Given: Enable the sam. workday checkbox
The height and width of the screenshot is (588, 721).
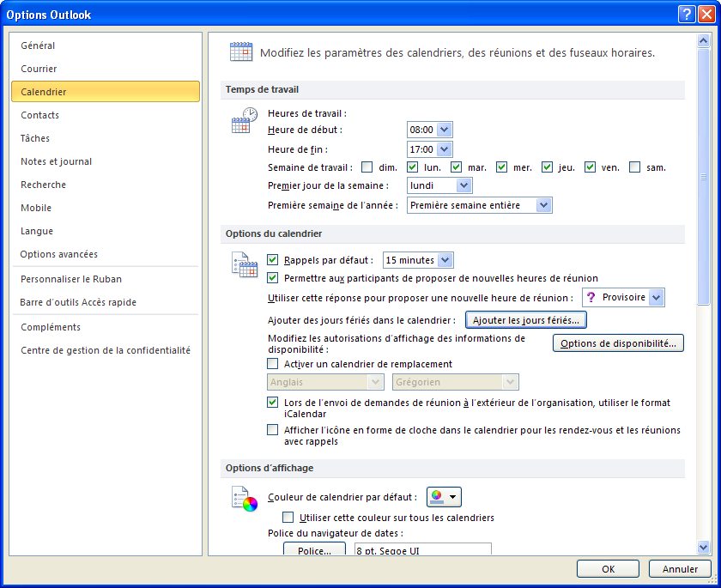Looking at the screenshot, I should coord(634,167).
